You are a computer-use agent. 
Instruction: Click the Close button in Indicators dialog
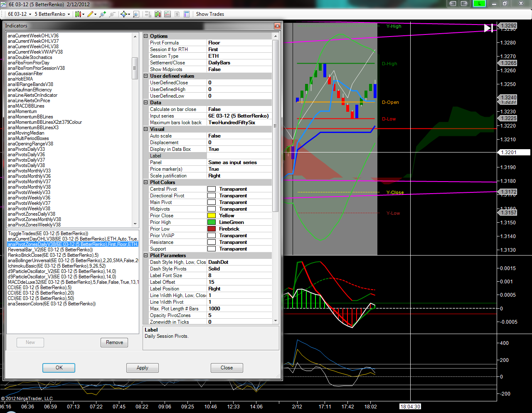tap(227, 368)
